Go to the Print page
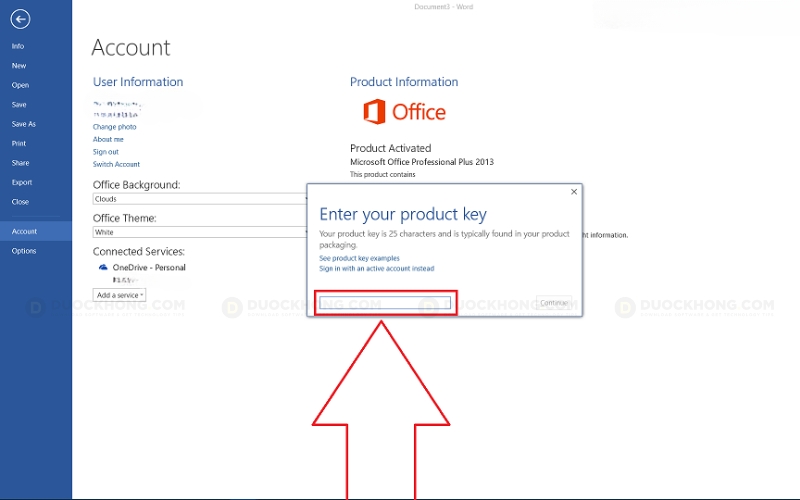This screenshot has width=800, height=500. (19, 143)
